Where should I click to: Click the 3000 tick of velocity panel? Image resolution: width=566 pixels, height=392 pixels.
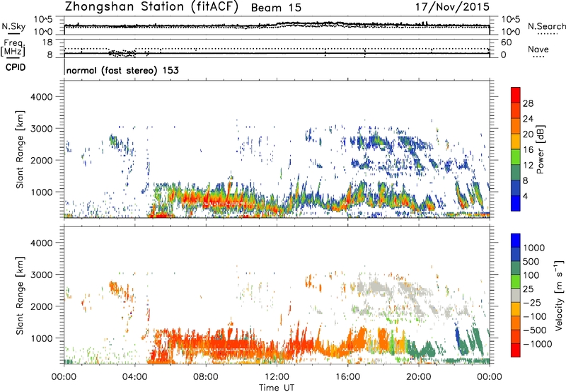(x=41, y=275)
